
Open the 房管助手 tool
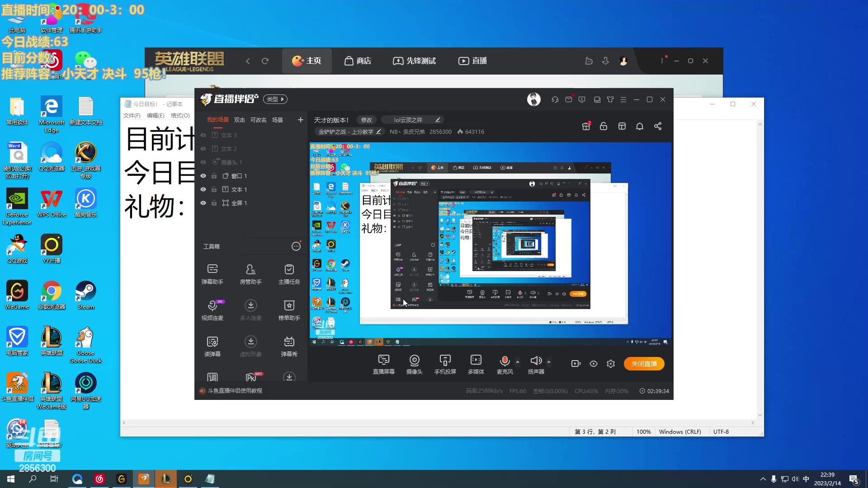250,274
